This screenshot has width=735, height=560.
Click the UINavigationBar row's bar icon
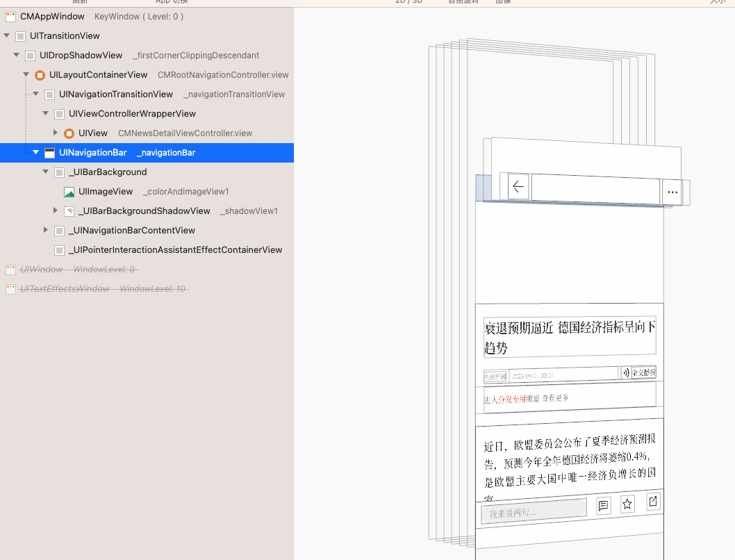pos(50,153)
